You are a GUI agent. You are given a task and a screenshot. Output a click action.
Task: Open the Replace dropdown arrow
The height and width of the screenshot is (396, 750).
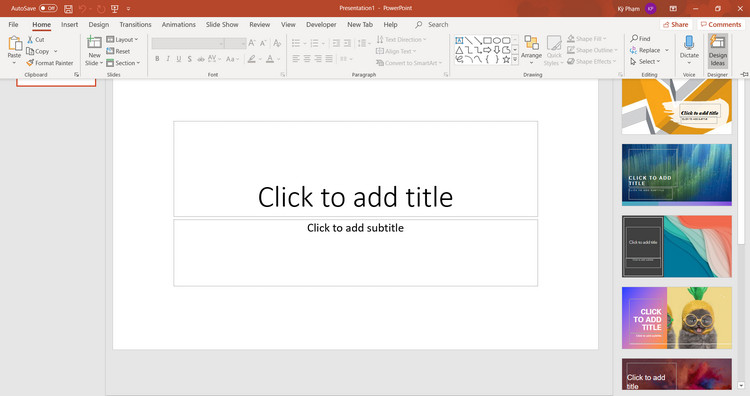[x=667, y=50]
